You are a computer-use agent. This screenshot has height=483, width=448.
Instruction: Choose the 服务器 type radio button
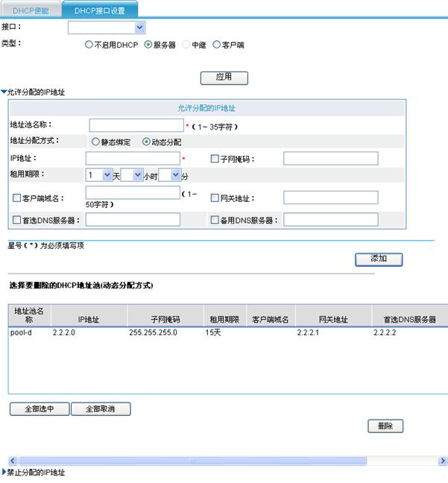point(148,45)
